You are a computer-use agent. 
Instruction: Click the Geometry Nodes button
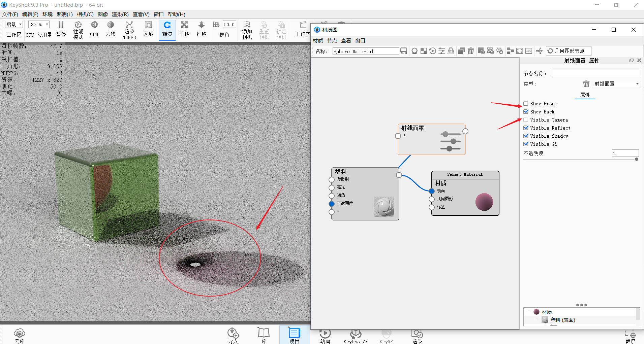coord(569,51)
